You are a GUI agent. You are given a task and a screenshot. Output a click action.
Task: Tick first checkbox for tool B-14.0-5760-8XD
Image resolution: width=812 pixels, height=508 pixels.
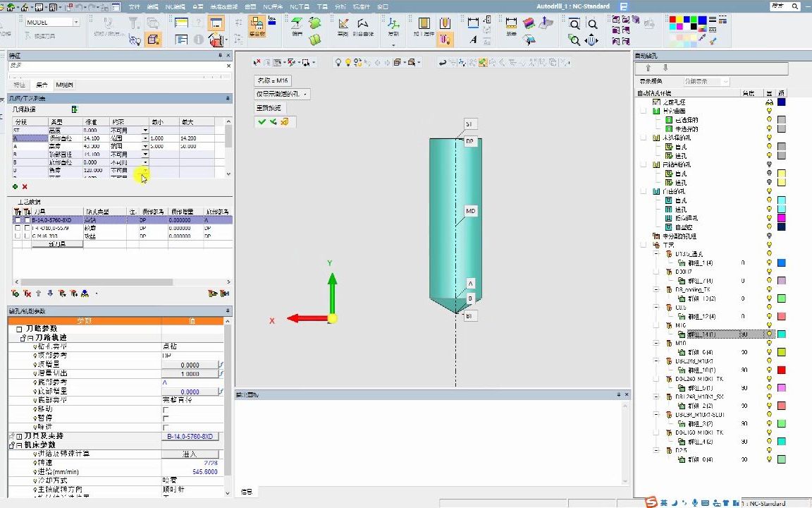tap(17, 220)
